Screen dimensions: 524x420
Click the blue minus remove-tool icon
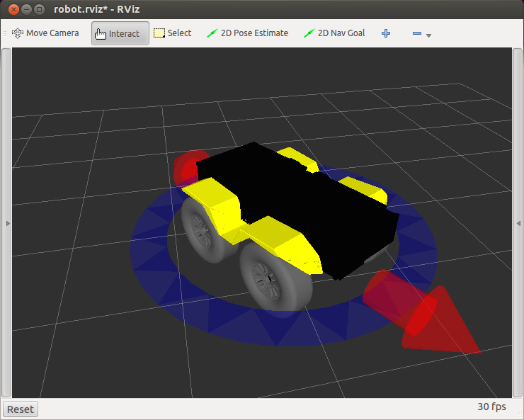[x=417, y=33]
